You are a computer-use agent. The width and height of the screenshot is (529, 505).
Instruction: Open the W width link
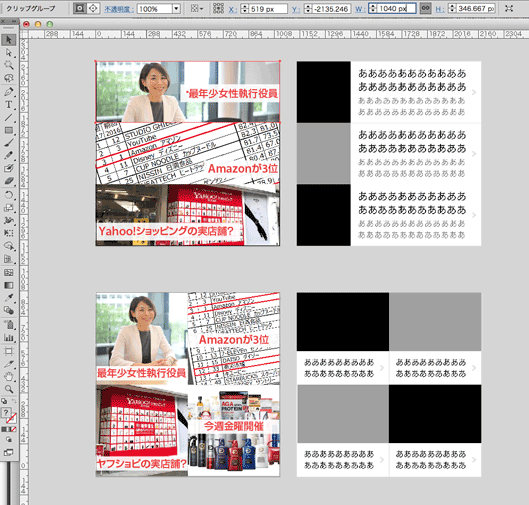point(360,9)
